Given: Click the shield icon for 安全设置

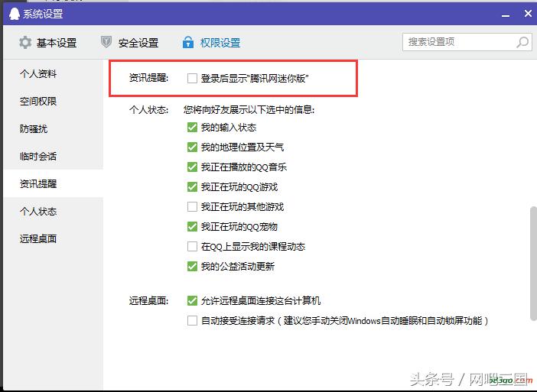Looking at the screenshot, I should 106,42.
